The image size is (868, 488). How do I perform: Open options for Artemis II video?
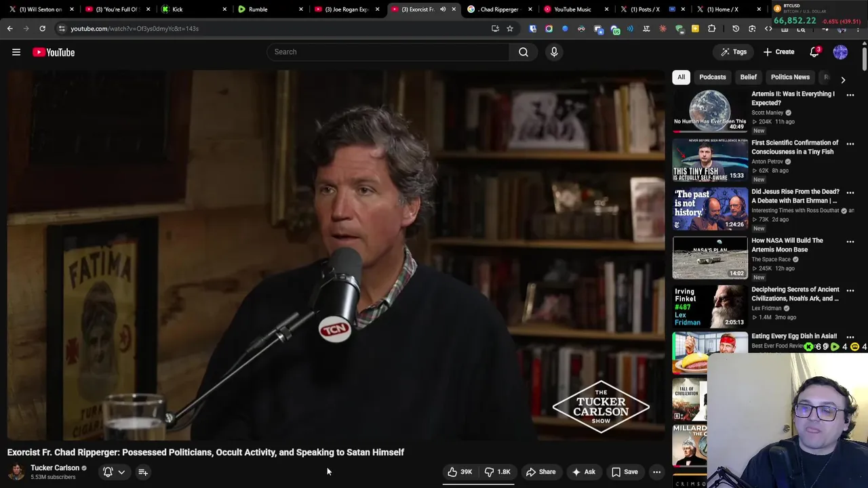point(850,95)
